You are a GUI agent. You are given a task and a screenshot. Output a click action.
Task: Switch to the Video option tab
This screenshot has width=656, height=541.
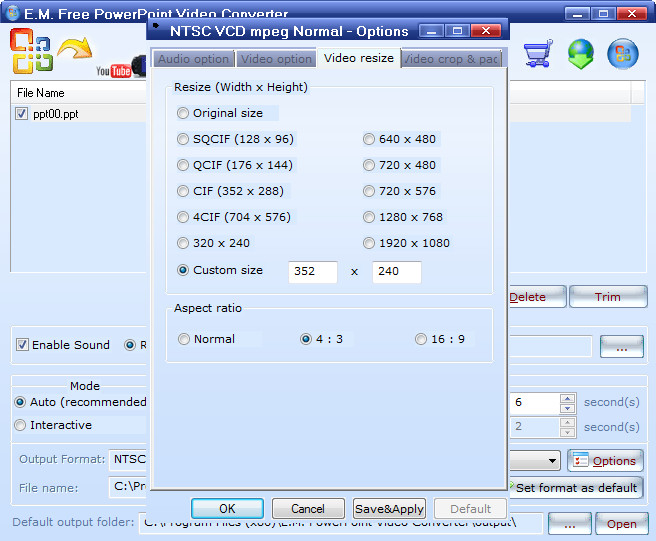276,59
